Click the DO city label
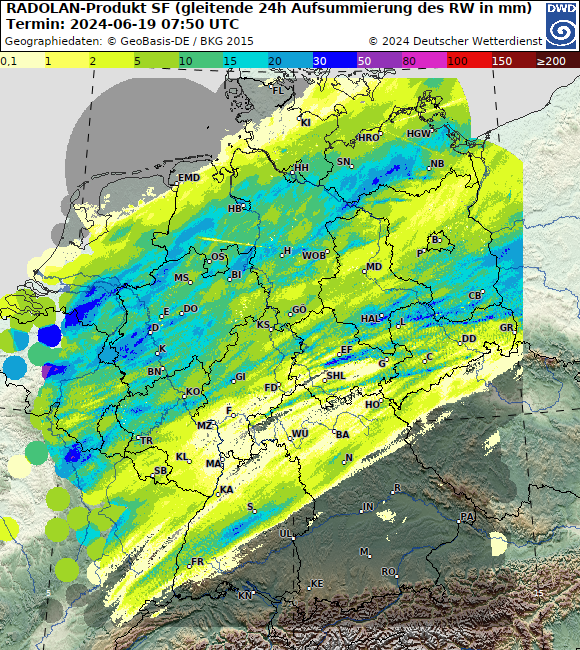The height and width of the screenshot is (650, 580). 191,308
